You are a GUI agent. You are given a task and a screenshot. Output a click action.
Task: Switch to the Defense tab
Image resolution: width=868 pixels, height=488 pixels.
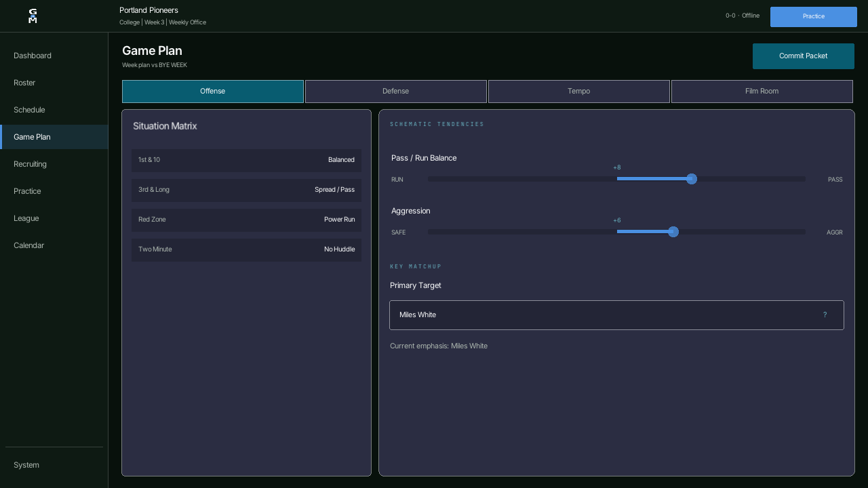point(396,91)
